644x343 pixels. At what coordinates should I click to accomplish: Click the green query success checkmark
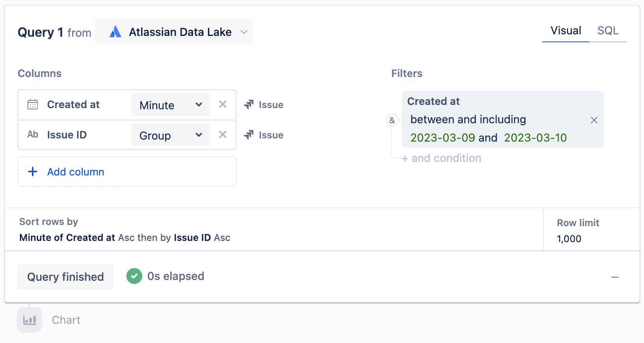tap(134, 276)
